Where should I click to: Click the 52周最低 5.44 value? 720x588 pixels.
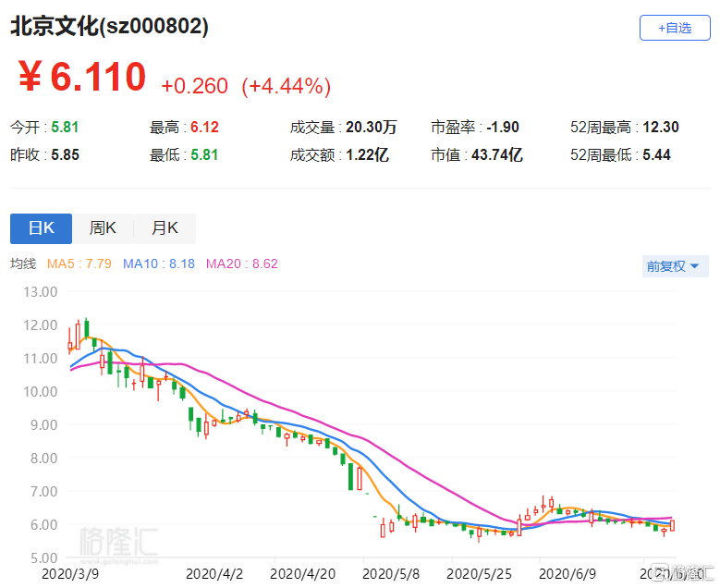point(620,154)
